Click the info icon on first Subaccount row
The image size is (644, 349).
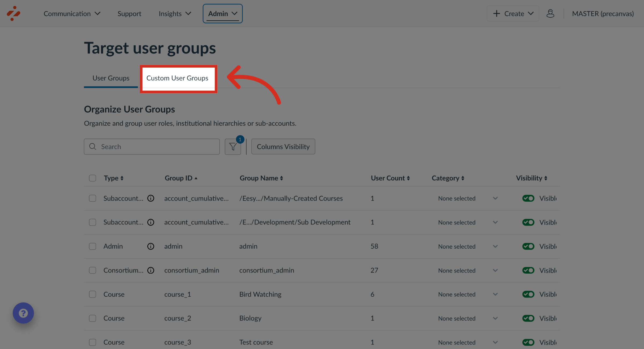click(151, 198)
